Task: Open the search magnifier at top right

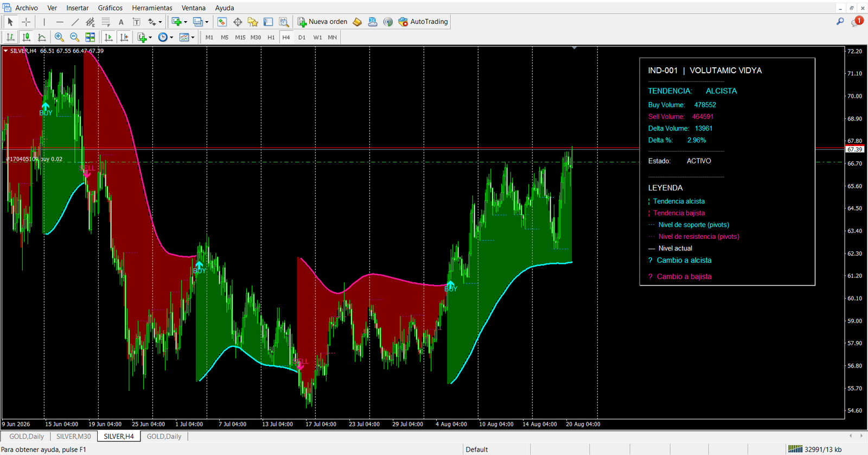Action: 840,22
